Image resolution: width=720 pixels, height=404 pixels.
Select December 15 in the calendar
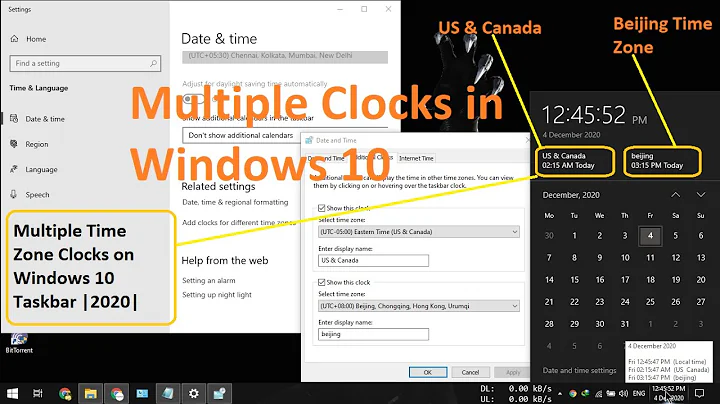[574, 280]
